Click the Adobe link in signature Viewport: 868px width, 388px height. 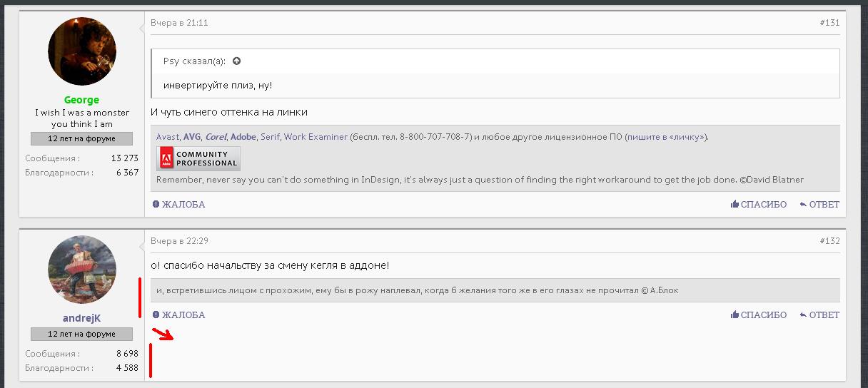pyautogui.click(x=243, y=137)
